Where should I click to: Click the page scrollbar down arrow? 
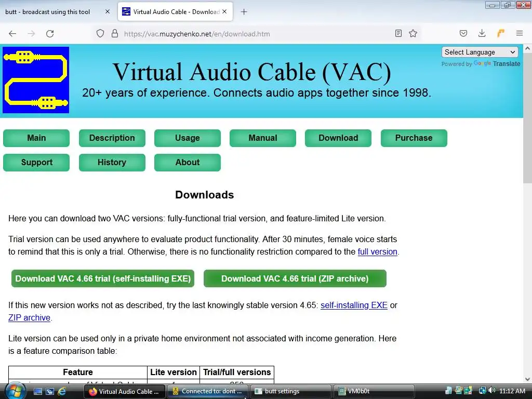tap(528, 379)
